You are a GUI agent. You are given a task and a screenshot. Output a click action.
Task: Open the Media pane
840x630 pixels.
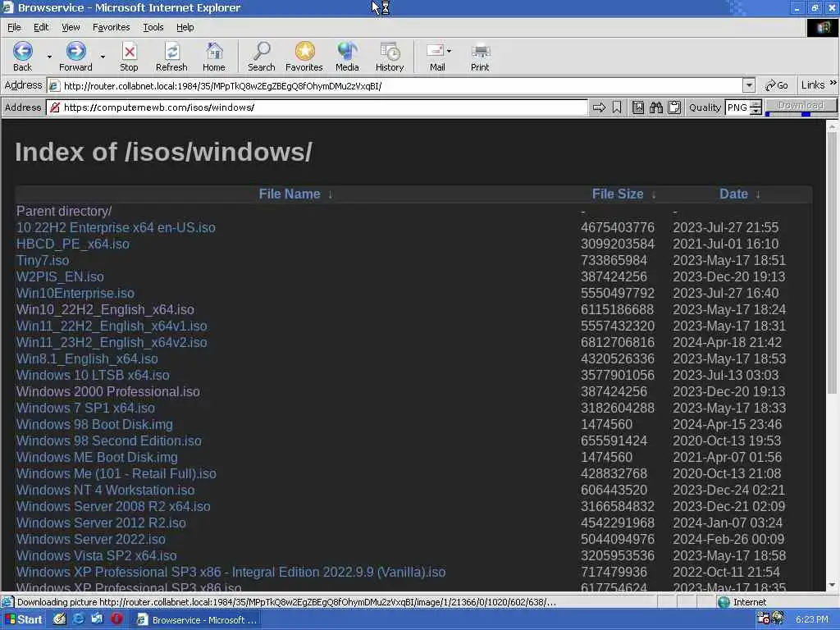[347, 57]
